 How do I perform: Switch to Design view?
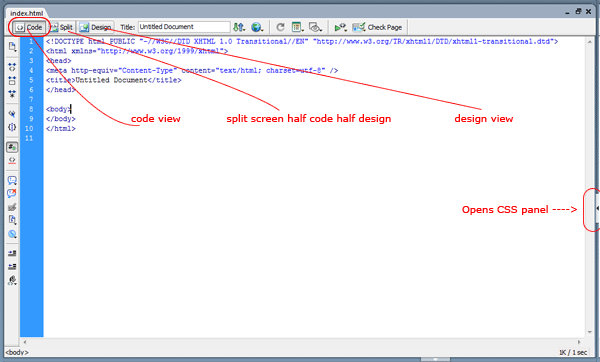96,27
